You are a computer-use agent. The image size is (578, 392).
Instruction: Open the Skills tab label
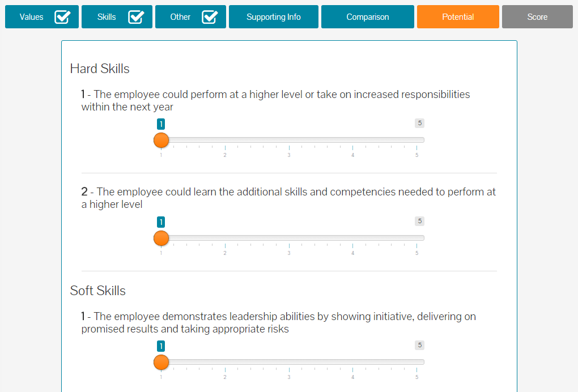[x=107, y=17]
